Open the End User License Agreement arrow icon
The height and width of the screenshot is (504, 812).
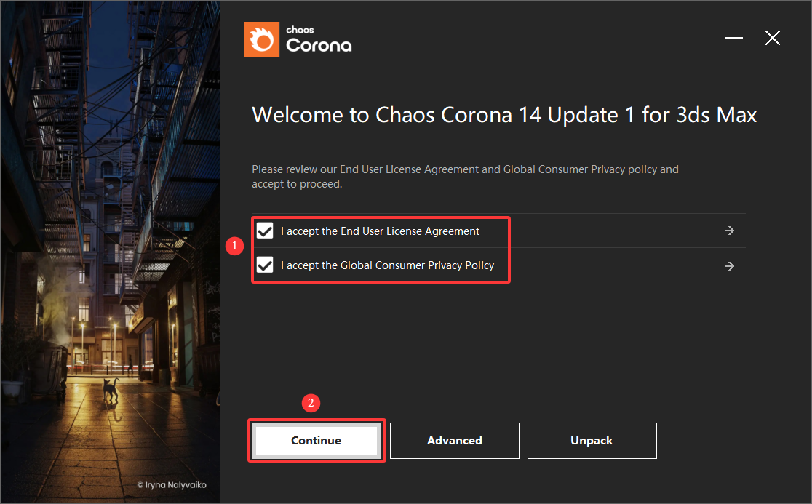click(x=729, y=231)
